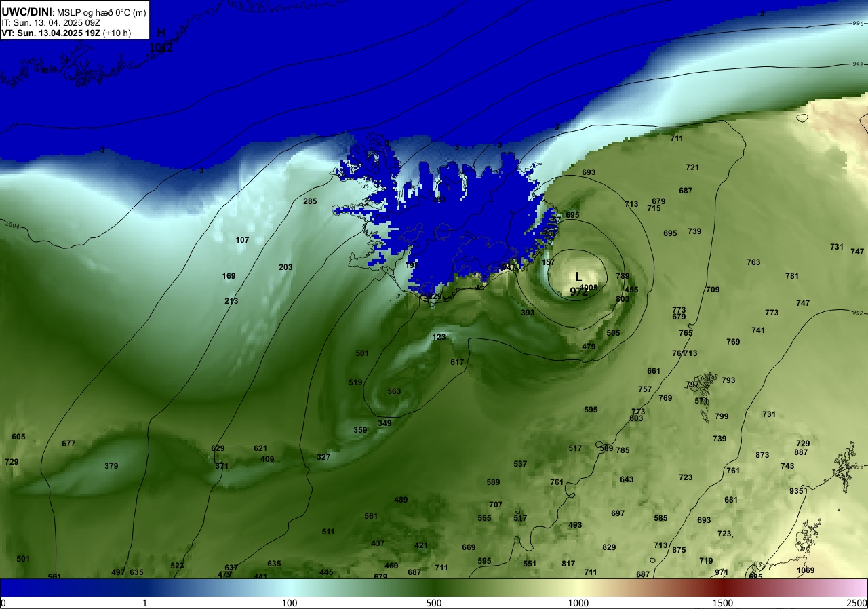
Task: Click the map value 359
Action: click(360, 430)
